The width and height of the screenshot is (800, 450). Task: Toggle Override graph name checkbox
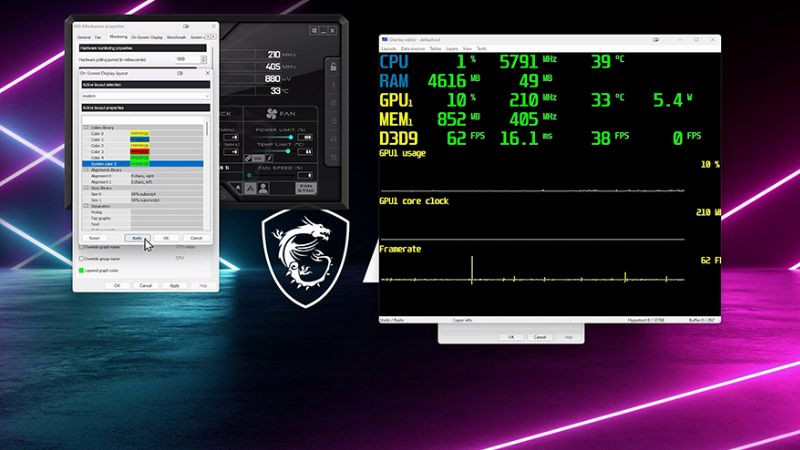[x=81, y=247]
